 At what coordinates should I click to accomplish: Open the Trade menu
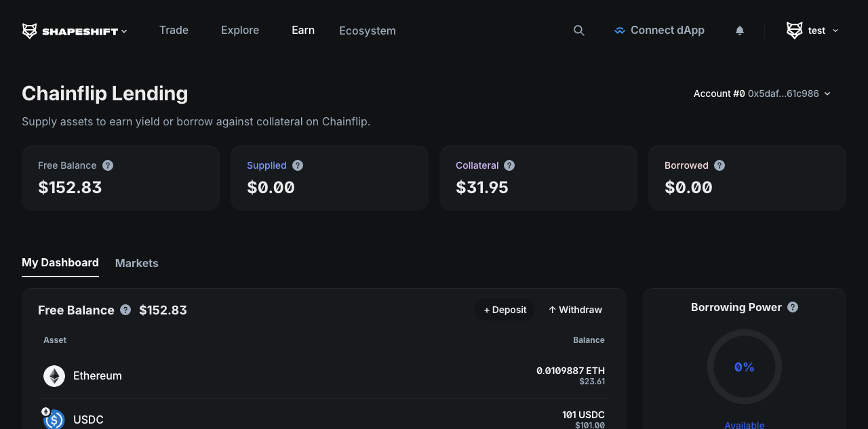174,30
